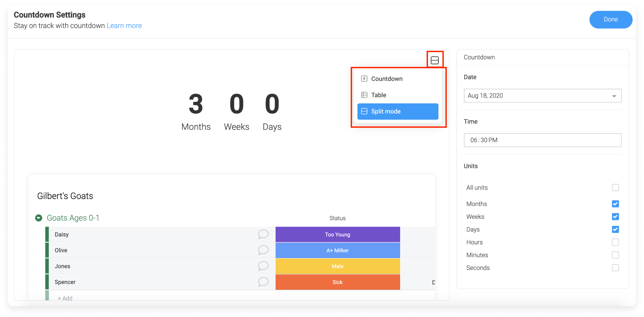Open conversation bubble for Daisy
The height and width of the screenshot is (317, 644).
(x=263, y=234)
